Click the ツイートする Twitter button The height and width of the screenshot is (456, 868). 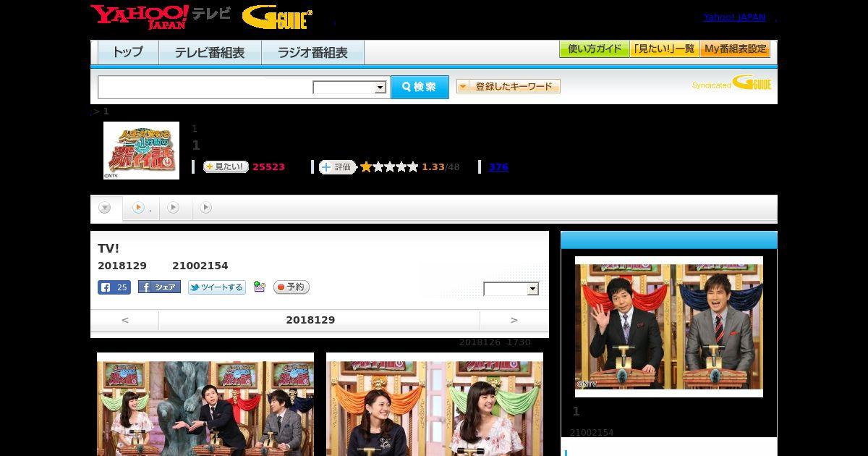[x=217, y=287]
